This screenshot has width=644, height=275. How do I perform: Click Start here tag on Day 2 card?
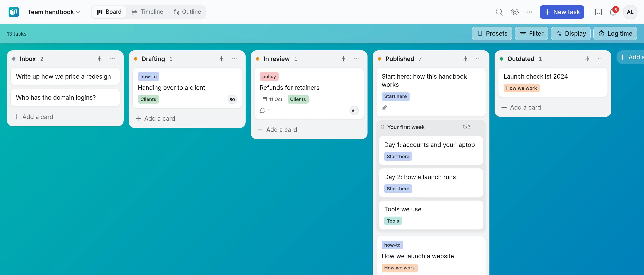coord(398,189)
